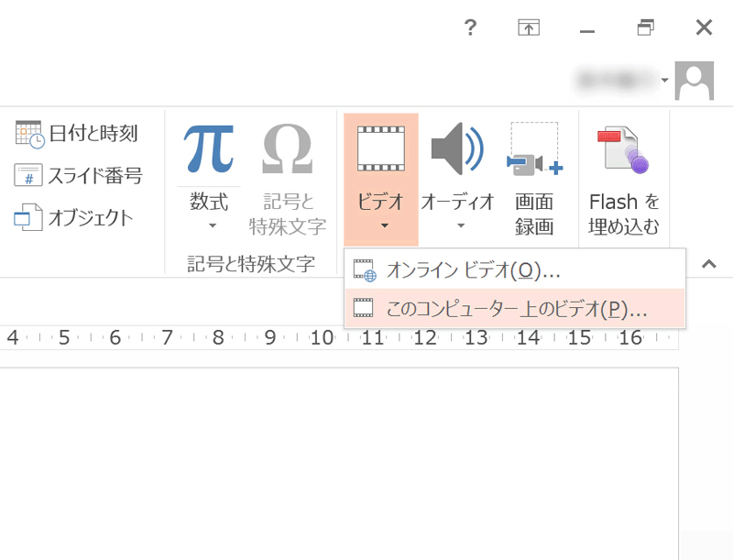Click the ビデオ filmstrip icon
733x560 pixels.
380,148
